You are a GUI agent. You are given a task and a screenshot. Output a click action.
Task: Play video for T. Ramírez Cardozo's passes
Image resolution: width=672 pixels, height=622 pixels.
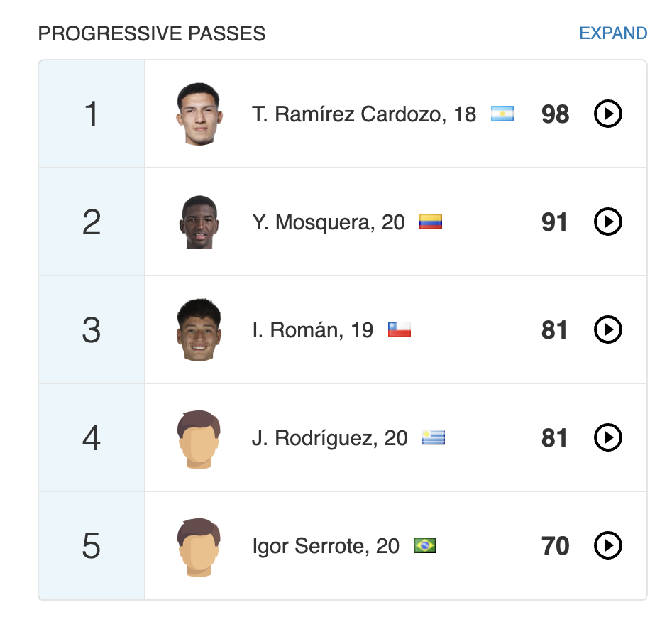[x=607, y=114]
